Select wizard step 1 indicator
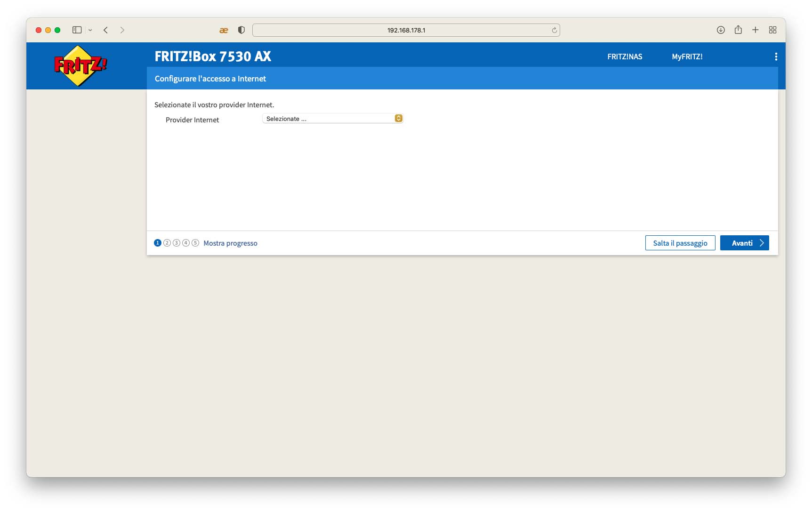This screenshot has height=512, width=812. (x=158, y=243)
